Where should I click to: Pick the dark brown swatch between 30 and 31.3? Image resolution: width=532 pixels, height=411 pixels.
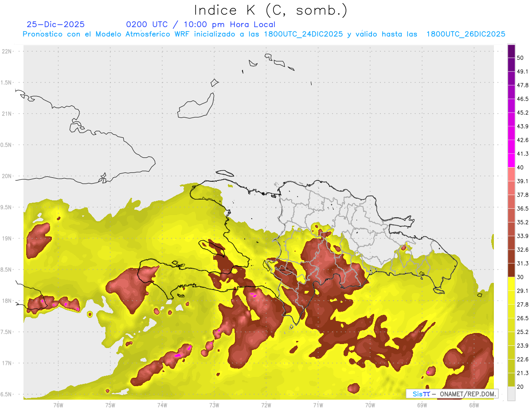(x=511, y=270)
